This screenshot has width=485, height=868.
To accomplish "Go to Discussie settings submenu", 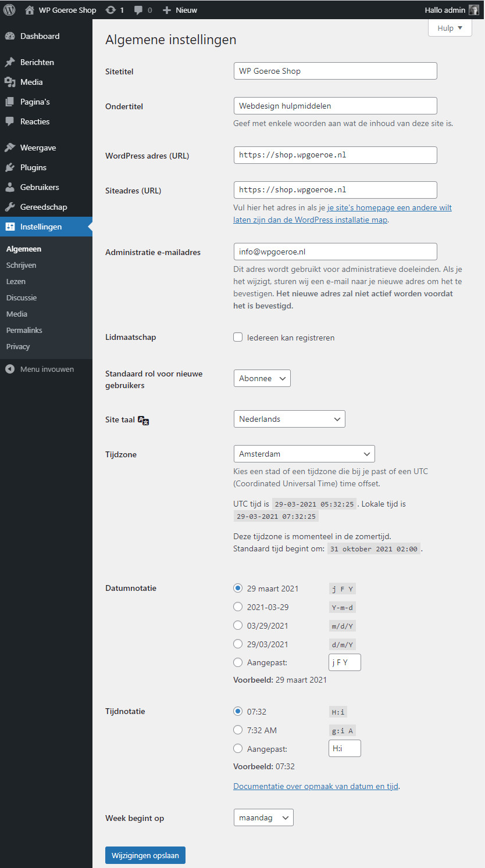I will tap(22, 297).
